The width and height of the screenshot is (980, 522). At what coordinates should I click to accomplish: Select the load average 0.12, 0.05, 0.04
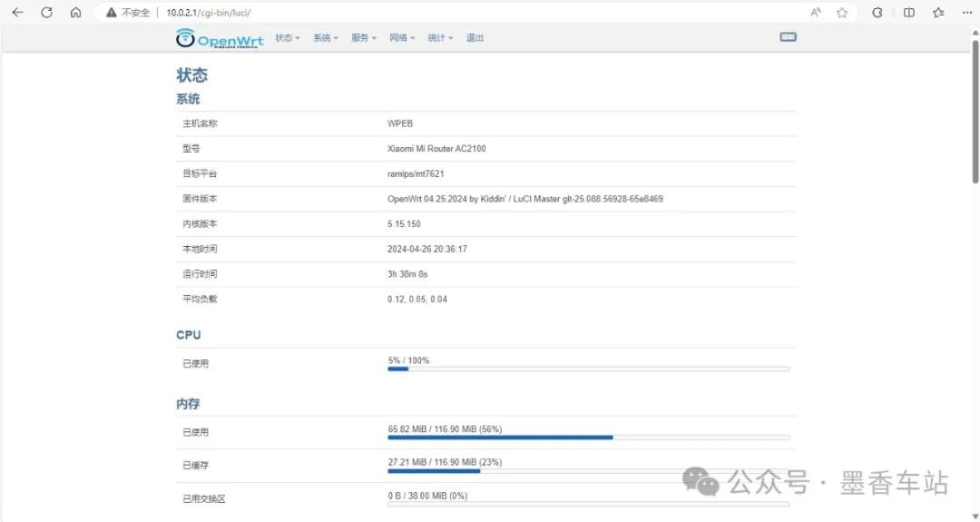coord(416,299)
